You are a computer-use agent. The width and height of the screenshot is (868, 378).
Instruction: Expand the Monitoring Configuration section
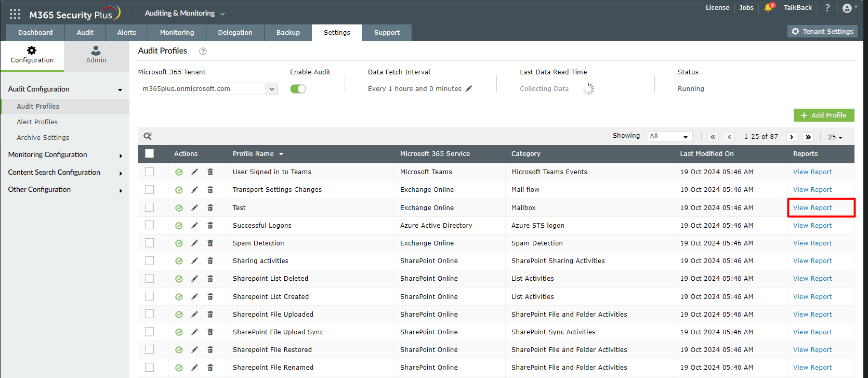[x=64, y=155]
